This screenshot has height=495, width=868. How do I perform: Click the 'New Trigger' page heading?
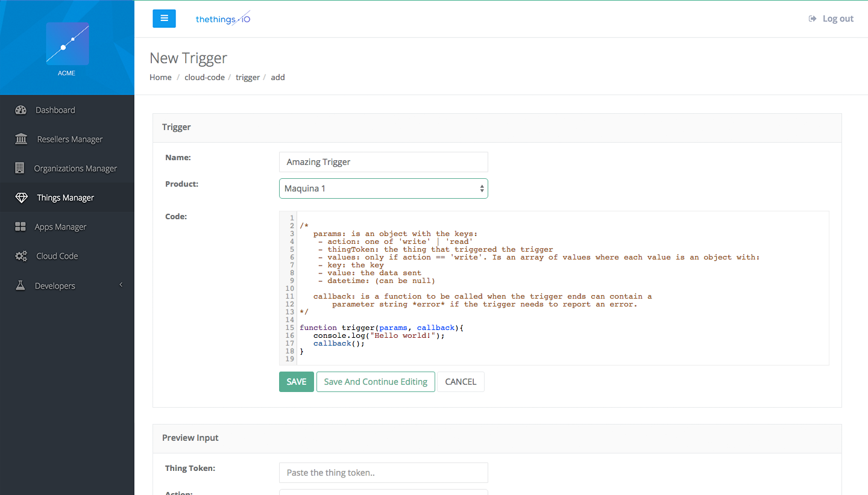(x=189, y=58)
